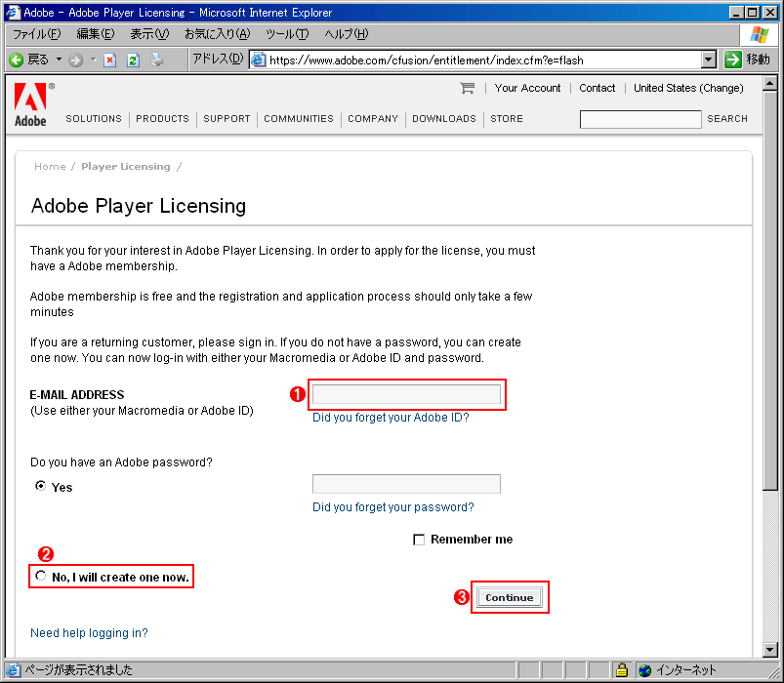
Task: Click the SEARCH button
Action: 727,119
